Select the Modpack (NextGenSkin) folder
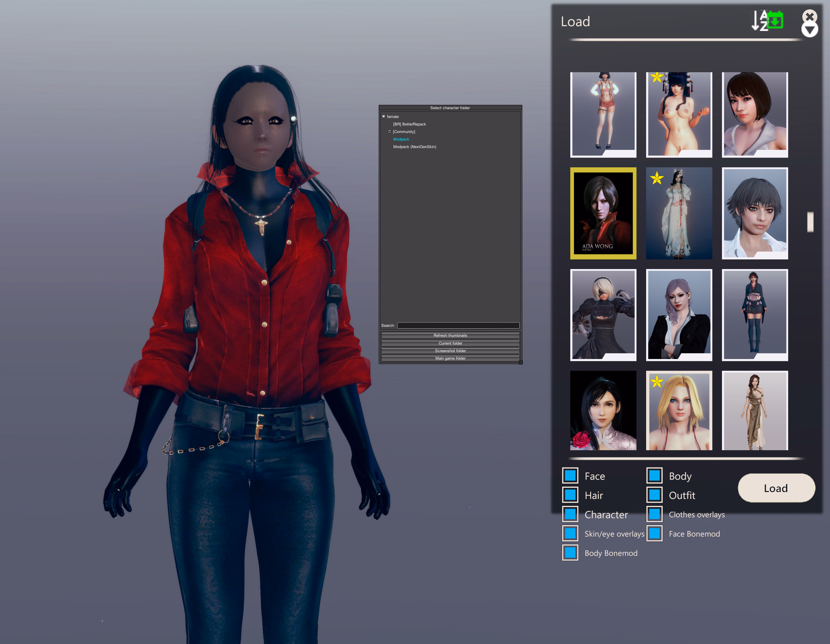This screenshot has width=830, height=644. point(415,147)
